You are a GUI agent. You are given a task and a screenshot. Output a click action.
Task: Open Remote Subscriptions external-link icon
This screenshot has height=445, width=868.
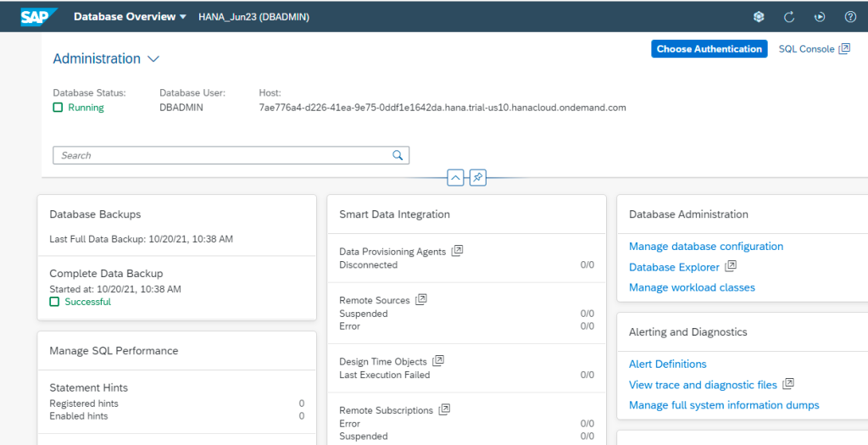click(x=444, y=409)
